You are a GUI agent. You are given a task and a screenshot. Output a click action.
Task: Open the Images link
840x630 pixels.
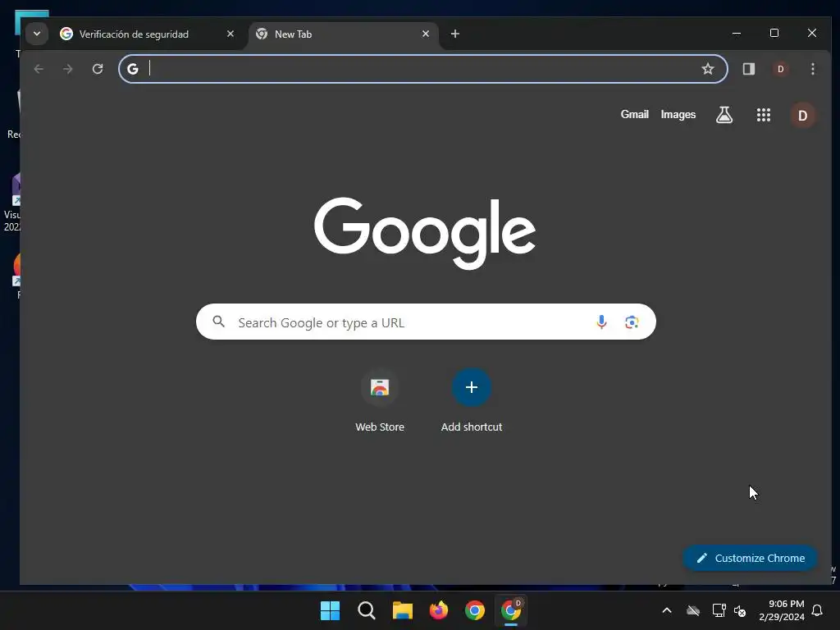pyautogui.click(x=678, y=114)
